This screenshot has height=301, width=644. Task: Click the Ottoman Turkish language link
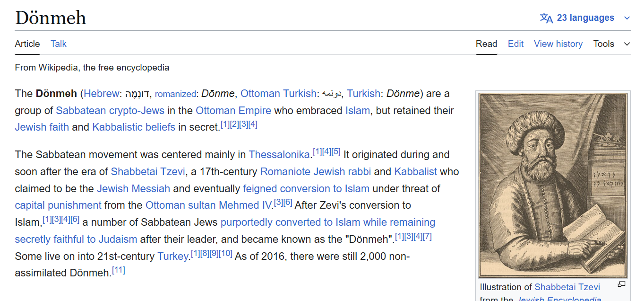tap(278, 94)
